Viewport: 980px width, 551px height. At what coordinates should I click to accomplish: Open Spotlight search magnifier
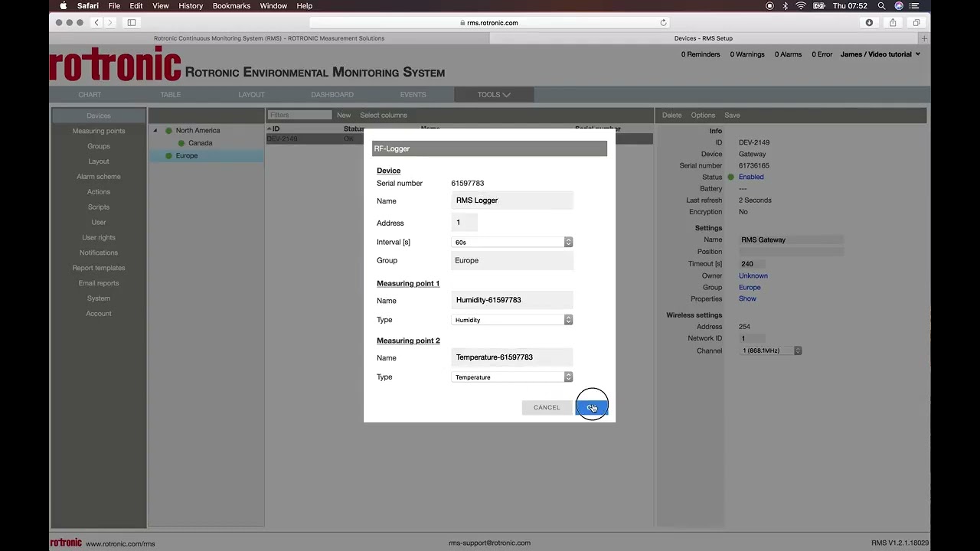[882, 5]
